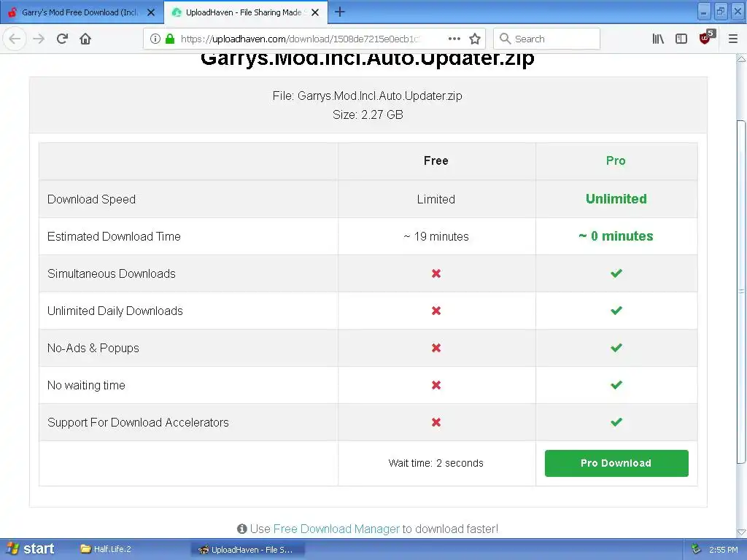Image resolution: width=747 pixels, height=560 pixels.
Task: Go back to the previous page
Action: tap(15, 39)
